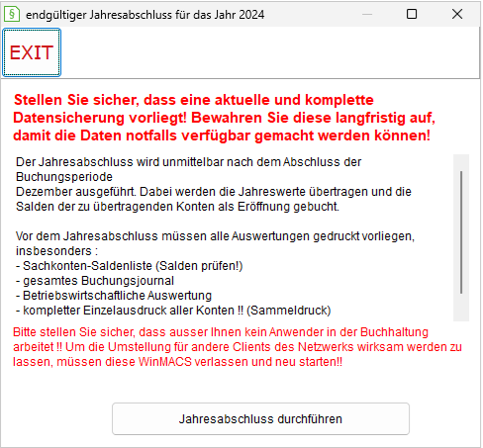Select the line 'Sachkonten-Saldenliste (Salden prüfen!)'
This screenshot has width=483, height=448.
pyautogui.click(x=130, y=266)
